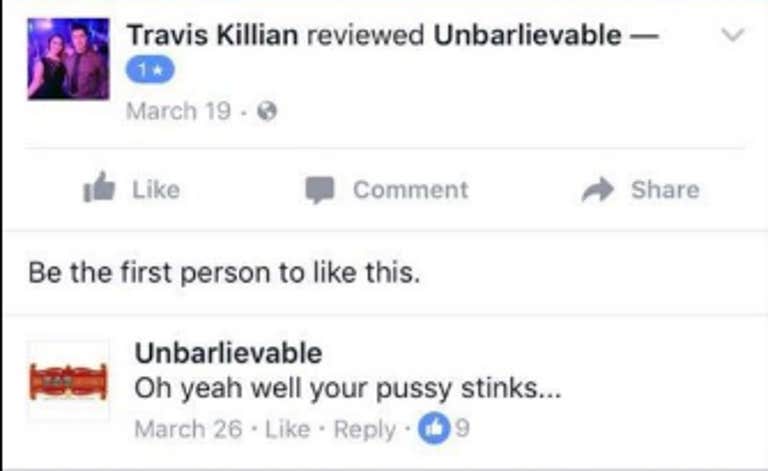Click the Share text button
The image size is (768, 471).
click(x=665, y=189)
